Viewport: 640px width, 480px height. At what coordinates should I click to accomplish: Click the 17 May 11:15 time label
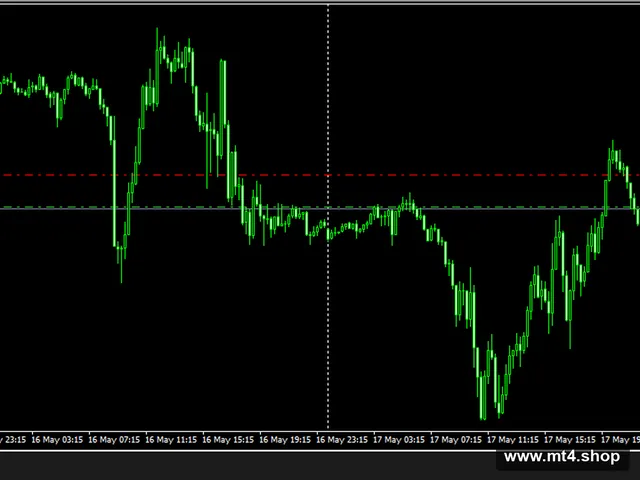[x=513, y=440]
